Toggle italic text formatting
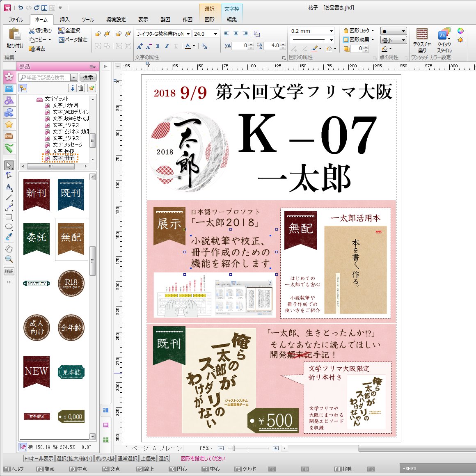The image size is (476, 476). (167, 46)
